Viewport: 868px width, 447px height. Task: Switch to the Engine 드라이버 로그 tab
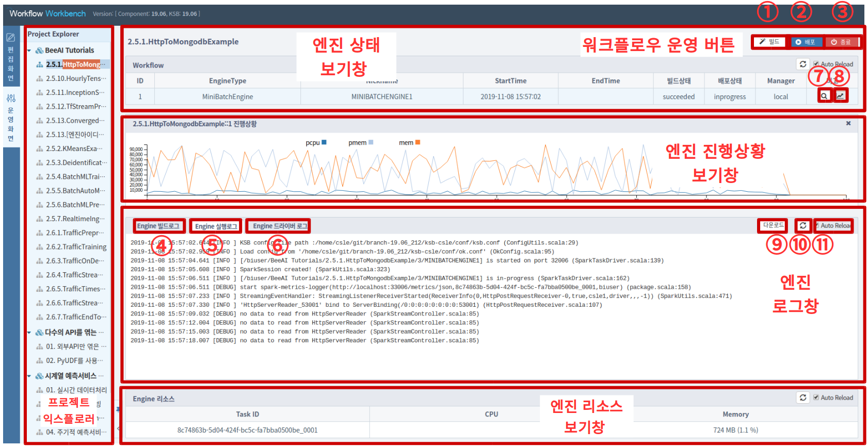(279, 226)
